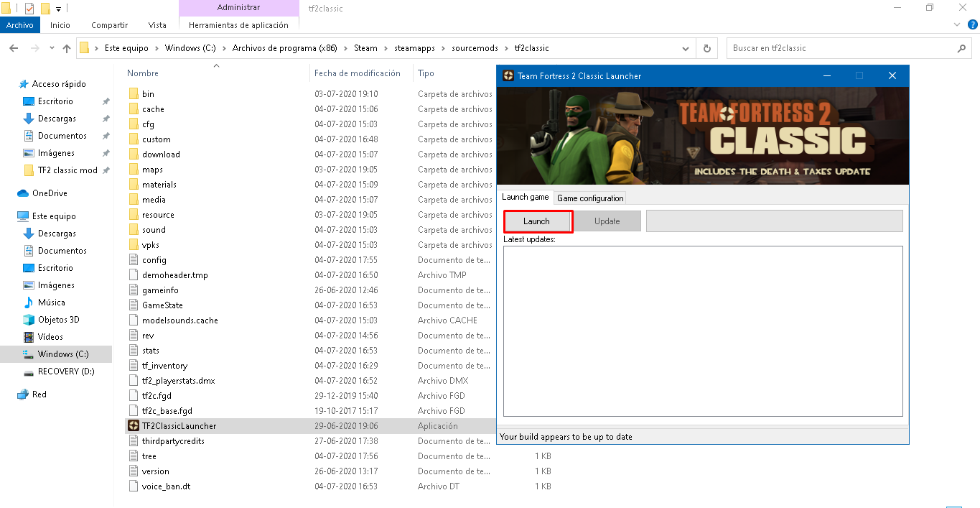The width and height of the screenshot is (980, 508).
Task: Open the Inicio ribbon tab
Action: 60,24
